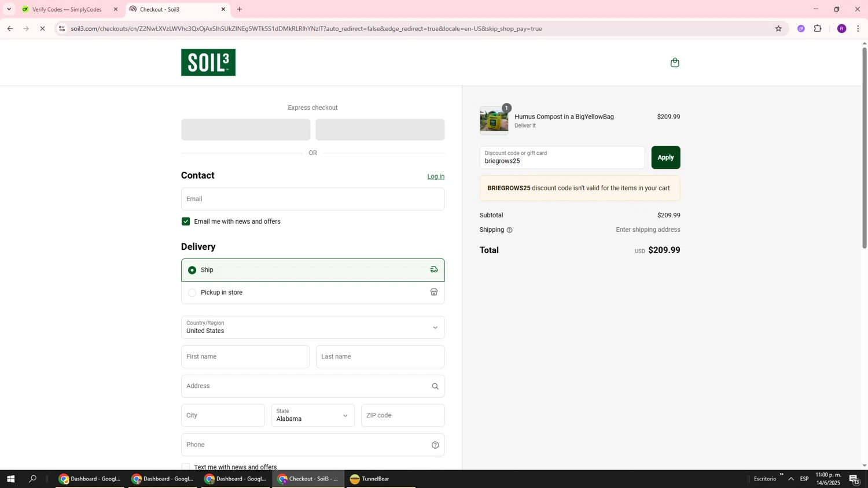Viewport: 868px width, 488px height.
Task: Open the Chrome three-dot menu
Action: [x=858, y=28]
